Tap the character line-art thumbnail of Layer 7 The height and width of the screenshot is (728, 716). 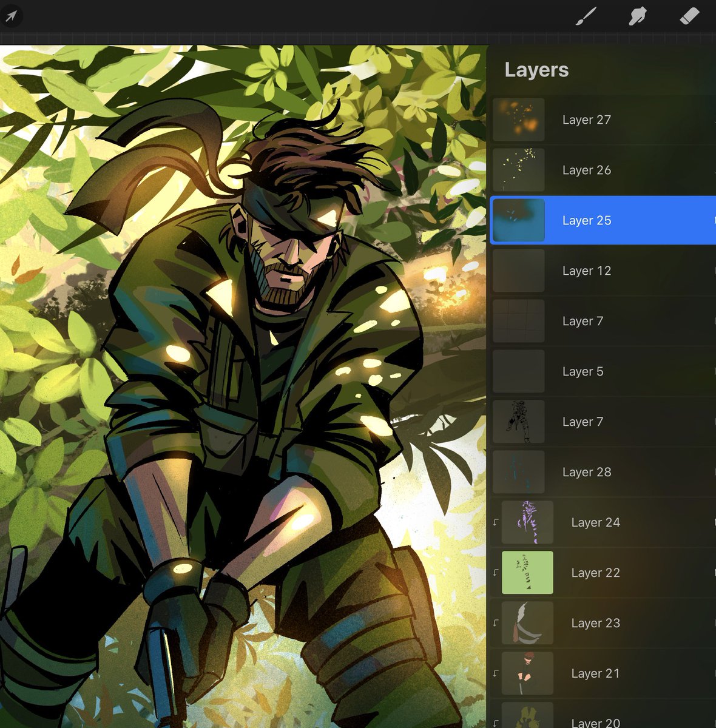(x=519, y=422)
